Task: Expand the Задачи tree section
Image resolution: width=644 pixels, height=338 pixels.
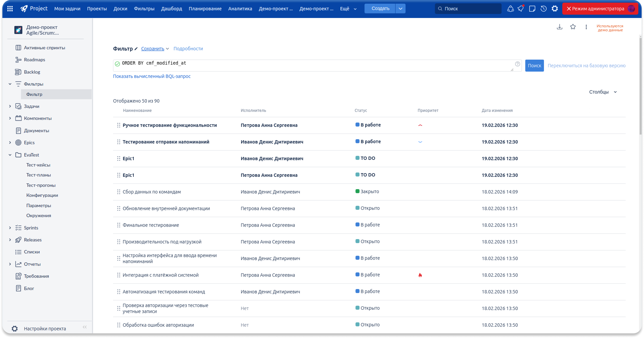Action: (10, 106)
